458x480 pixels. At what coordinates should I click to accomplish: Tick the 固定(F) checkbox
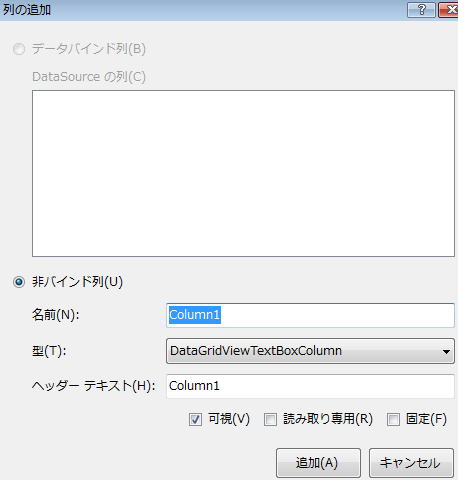[393, 419]
